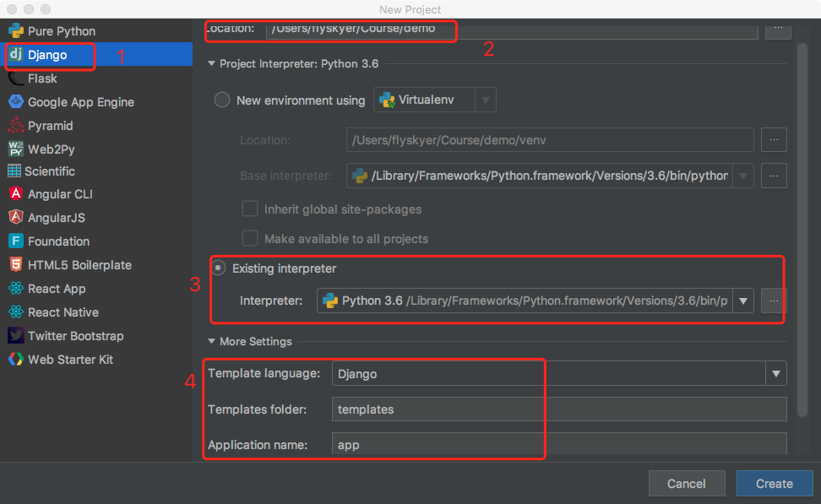Open the Interpreter Python 3.6 dropdown arrow
The image size is (821, 504).
tap(743, 301)
